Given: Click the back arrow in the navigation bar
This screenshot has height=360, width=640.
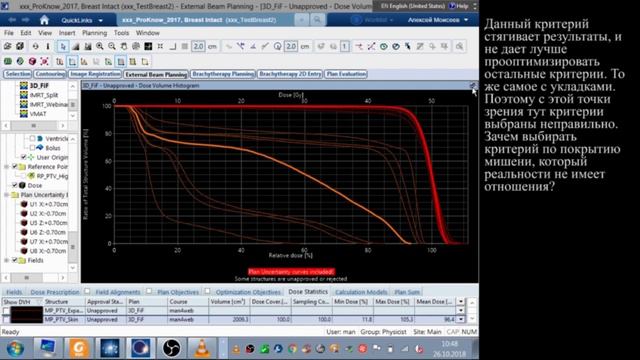Looking at the screenshot, I should click(x=12, y=20).
